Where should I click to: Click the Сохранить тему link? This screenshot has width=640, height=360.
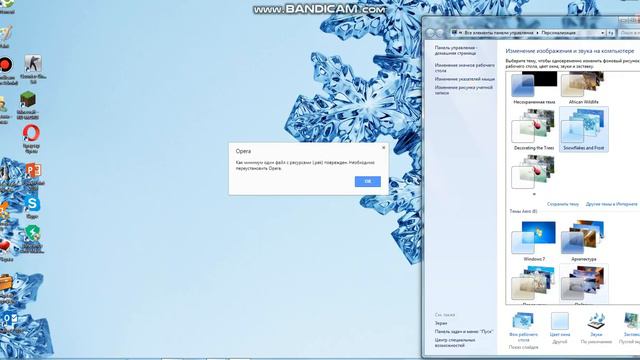pos(563,204)
